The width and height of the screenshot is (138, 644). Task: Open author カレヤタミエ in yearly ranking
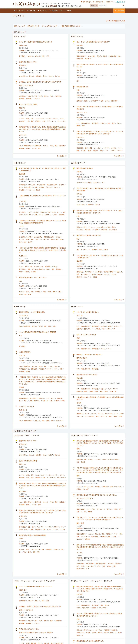point(24,315)
